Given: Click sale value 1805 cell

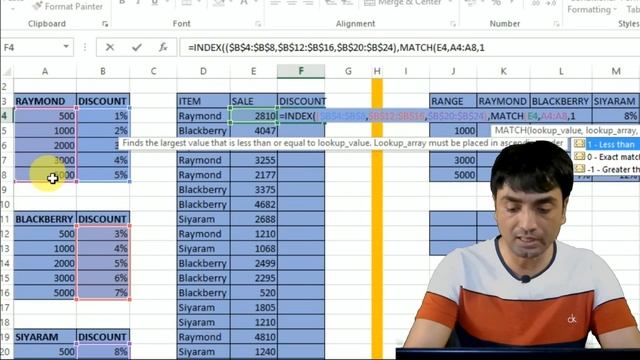Looking at the screenshot, I should [x=253, y=308].
